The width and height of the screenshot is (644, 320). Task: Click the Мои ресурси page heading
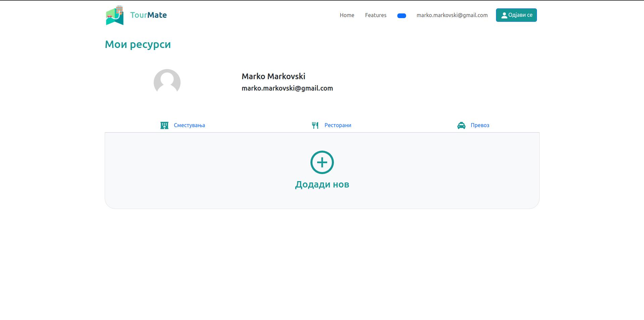click(138, 44)
